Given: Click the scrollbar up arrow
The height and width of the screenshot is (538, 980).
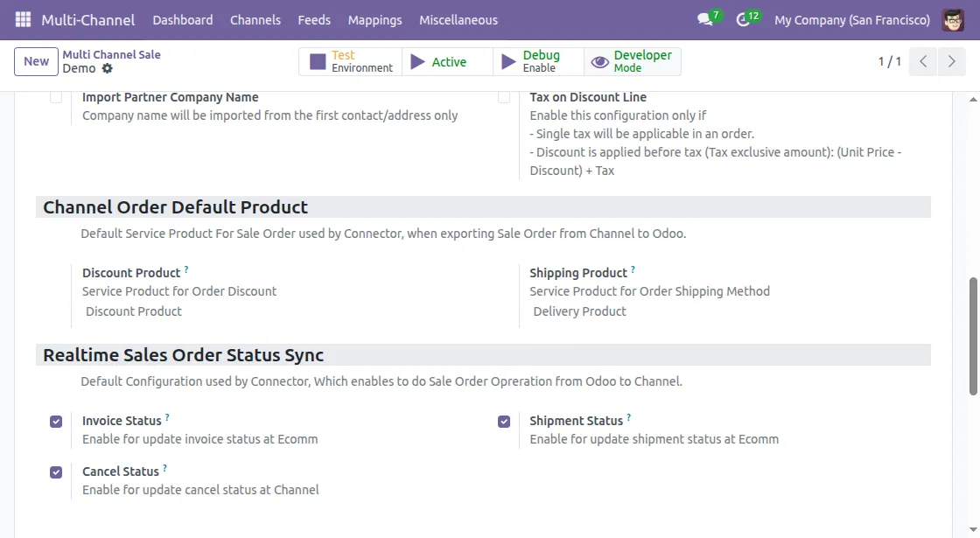Looking at the screenshot, I should 973,100.
